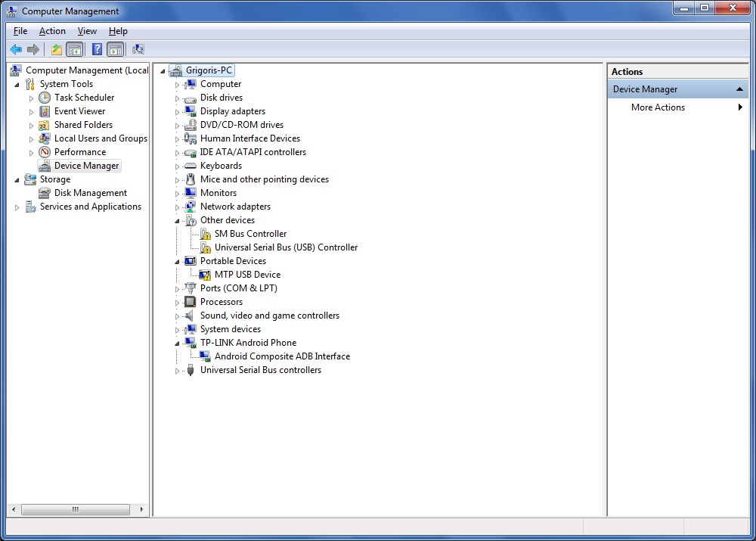756x541 pixels.
Task: Select Universal Serial Bus (USB) Controller device
Action: pyautogui.click(x=286, y=247)
